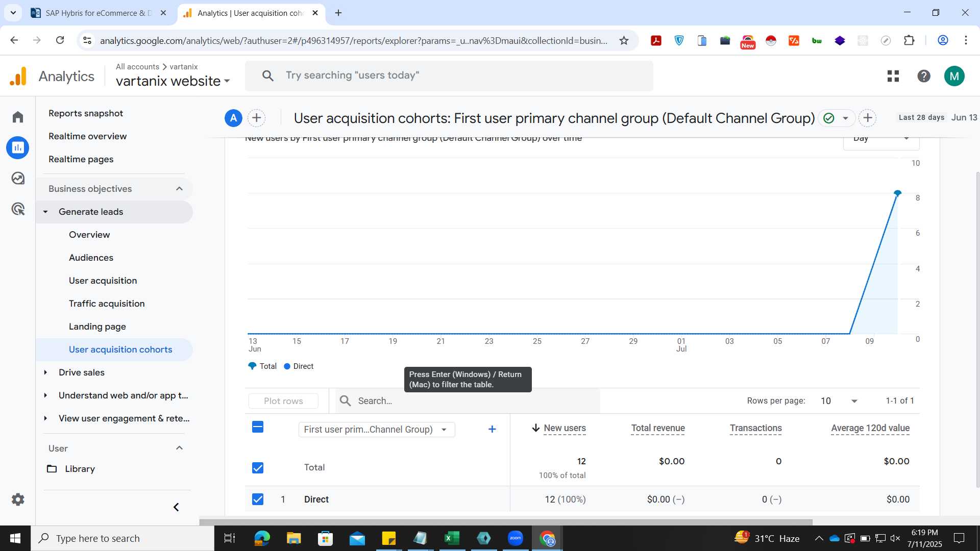980x551 pixels.
Task: Open the report status dropdown arrow
Action: click(845, 118)
